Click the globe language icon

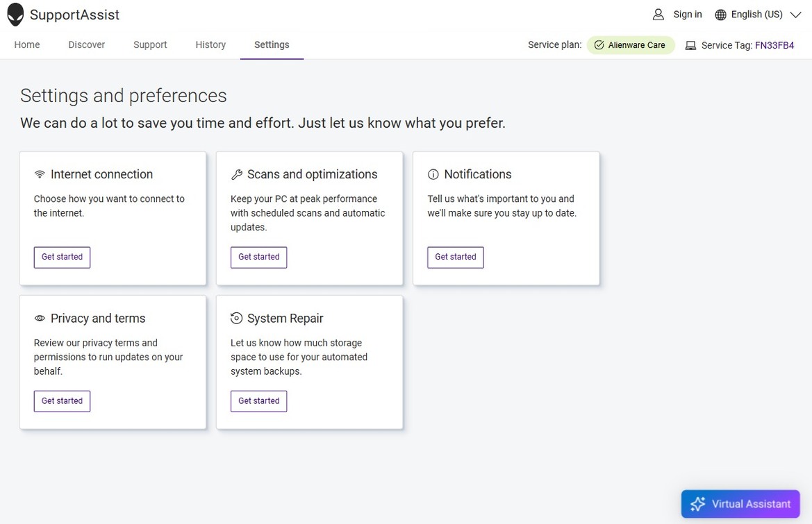pos(720,15)
